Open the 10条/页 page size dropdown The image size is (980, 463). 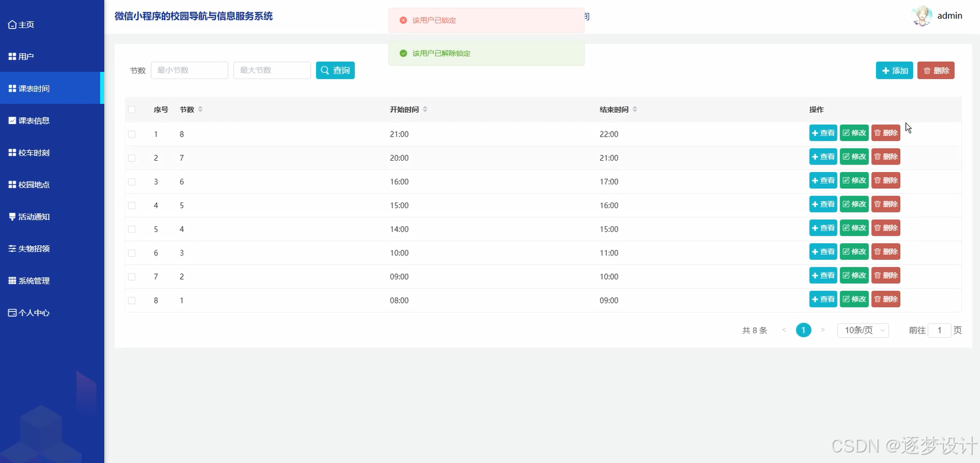coord(863,330)
